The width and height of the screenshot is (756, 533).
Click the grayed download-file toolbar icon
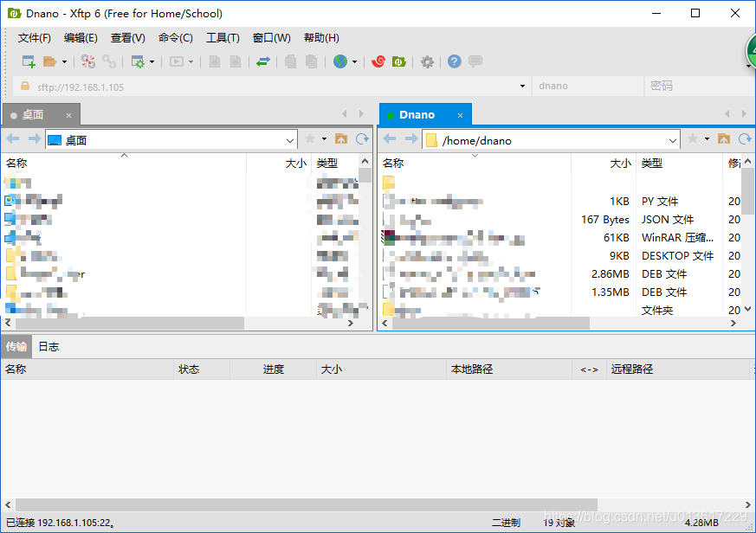236,61
